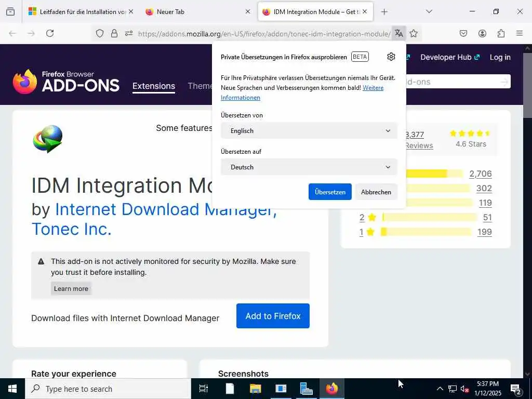Click the IDM add-on globe icon
Image resolution: width=532 pixels, height=399 pixels.
click(47, 139)
